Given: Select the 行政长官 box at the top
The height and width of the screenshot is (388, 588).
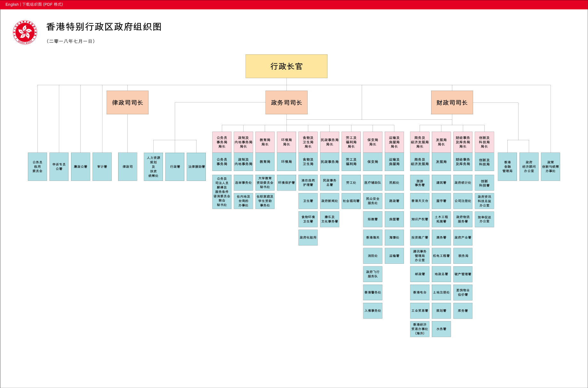Looking at the screenshot, I should (286, 66).
